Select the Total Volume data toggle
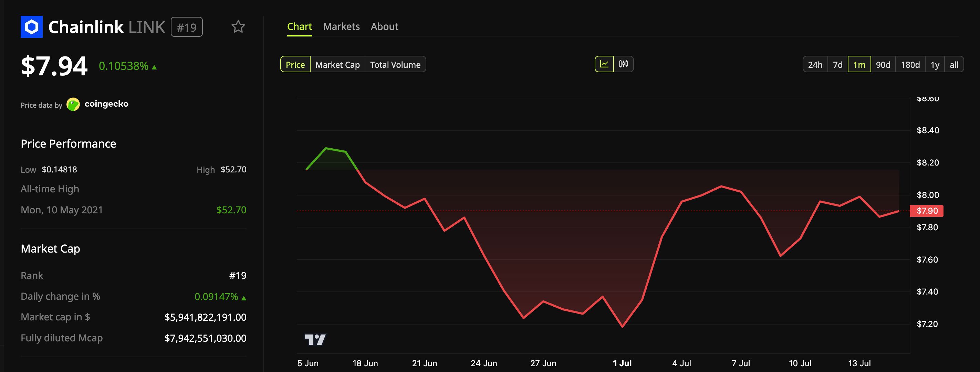This screenshot has height=372, width=980. (x=395, y=65)
